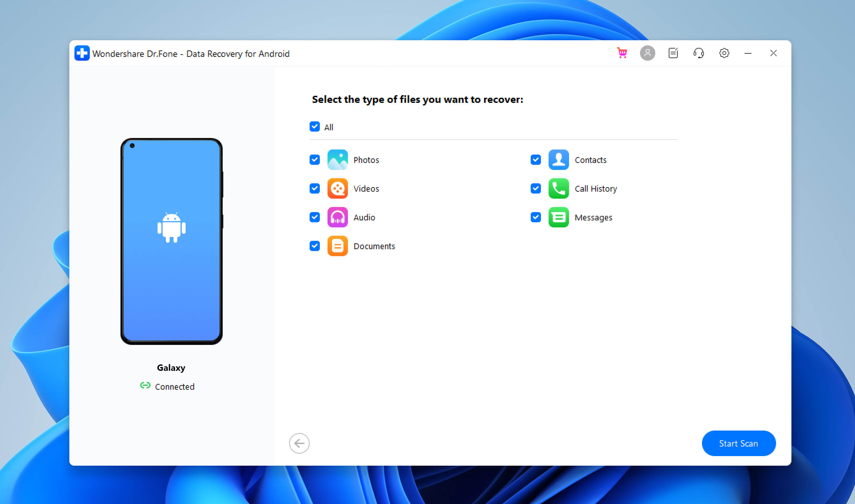Disable the Call History checkbox
The image size is (855, 504).
(x=536, y=188)
